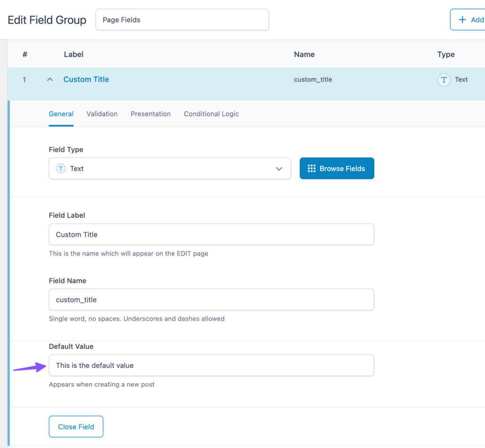Screen dimensions: 485x448
Task: Expand the Field Type selection chevron
Action: tap(279, 168)
